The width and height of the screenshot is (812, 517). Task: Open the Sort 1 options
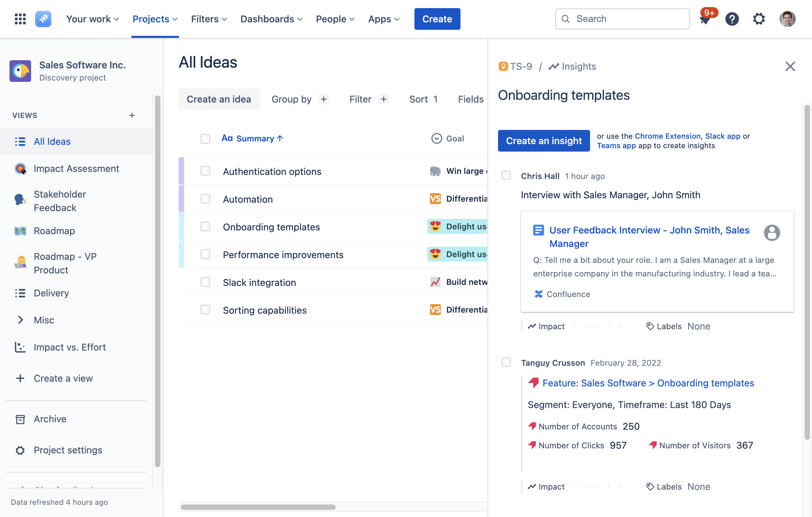click(x=424, y=99)
